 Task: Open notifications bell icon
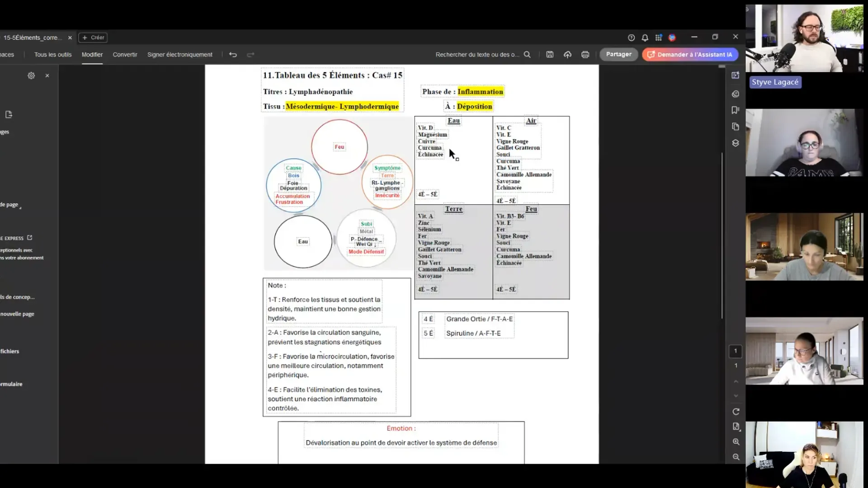[645, 38]
